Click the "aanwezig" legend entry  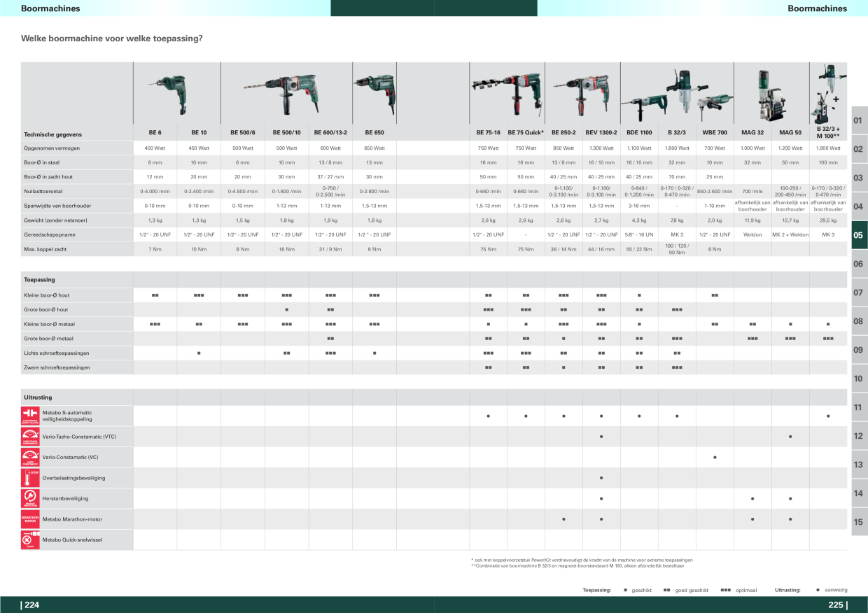(x=832, y=591)
